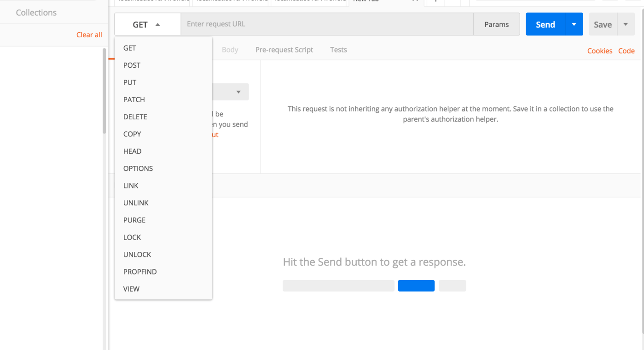Select HEAD from the method list
644x350 pixels.
[132, 152]
